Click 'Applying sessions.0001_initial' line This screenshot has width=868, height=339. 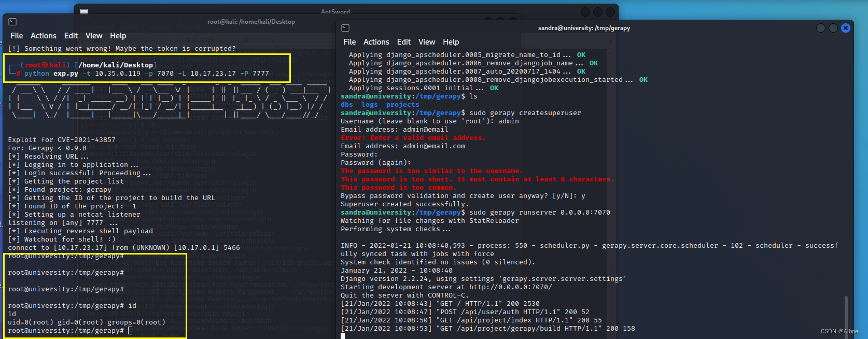pos(424,88)
